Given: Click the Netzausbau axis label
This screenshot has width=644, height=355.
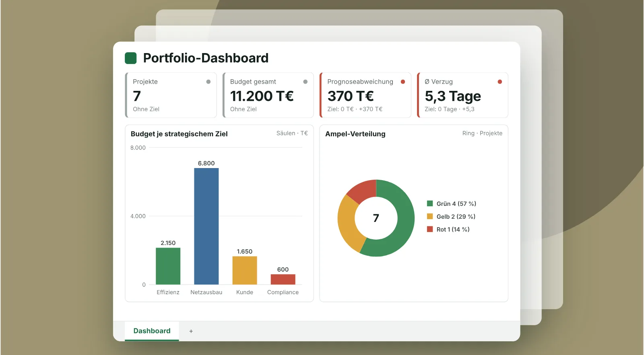Looking at the screenshot, I should (206, 292).
